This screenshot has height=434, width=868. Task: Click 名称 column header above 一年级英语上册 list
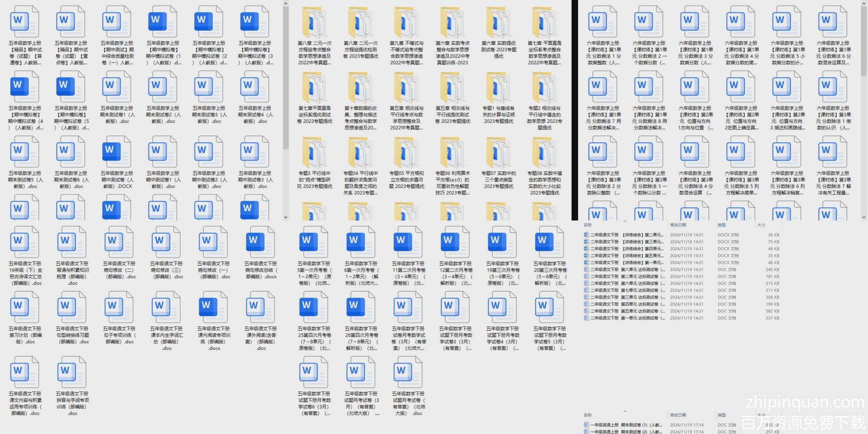(x=588, y=415)
